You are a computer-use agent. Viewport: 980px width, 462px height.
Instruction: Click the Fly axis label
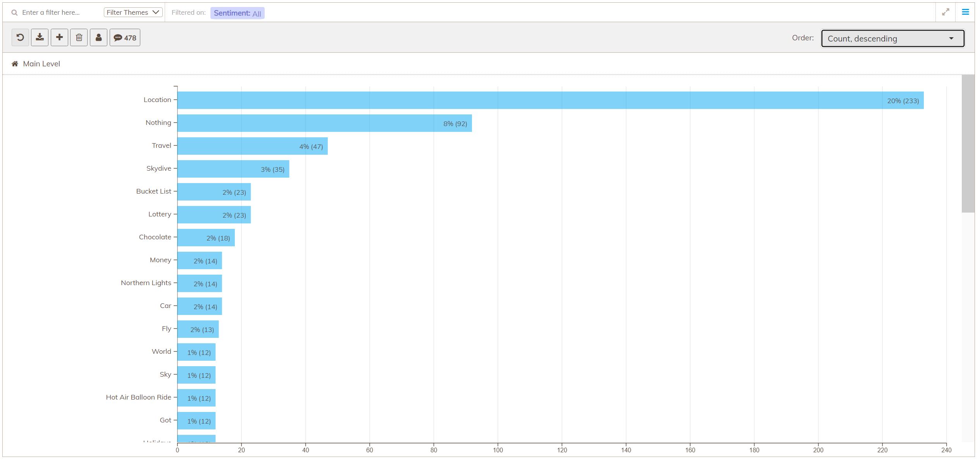tap(166, 329)
